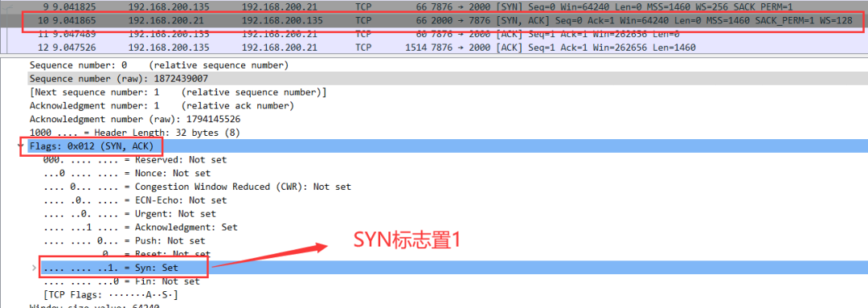The height and width of the screenshot is (308, 868).
Task: Select packet 9 SYN row
Action: tap(434, 7)
